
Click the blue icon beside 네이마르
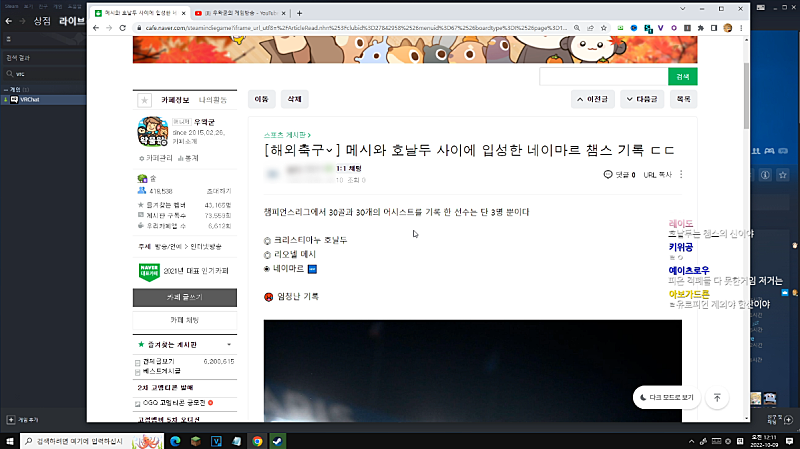point(312,269)
